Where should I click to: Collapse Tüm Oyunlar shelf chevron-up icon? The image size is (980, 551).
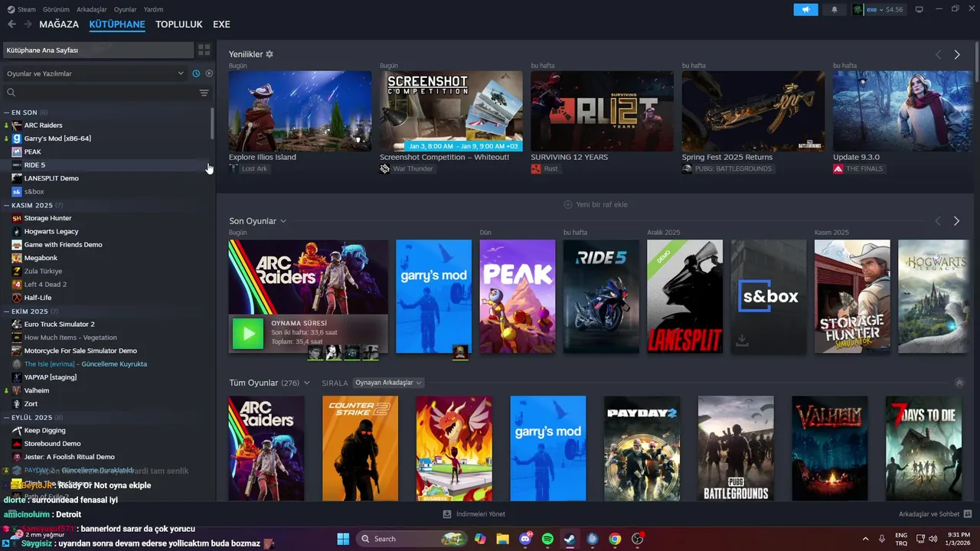tap(960, 383)
